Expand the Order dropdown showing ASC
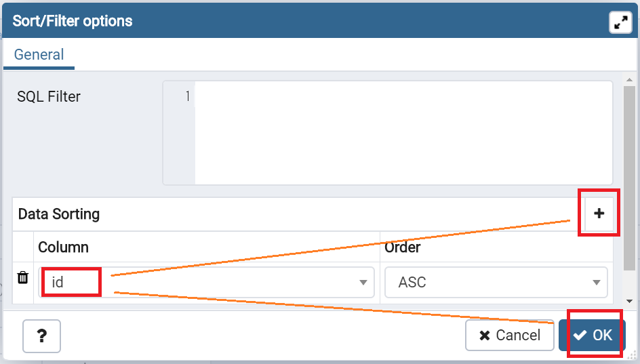The image size is (640, 364). 496,282
